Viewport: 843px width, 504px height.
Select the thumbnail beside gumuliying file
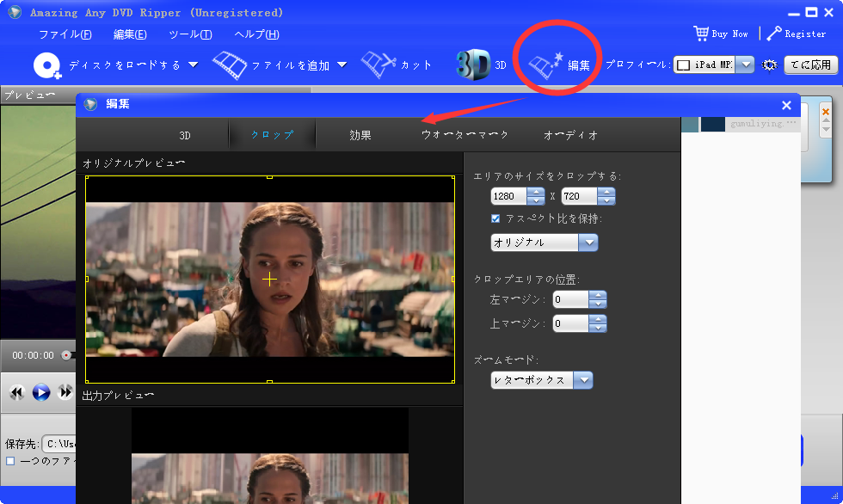click(713, 124)
